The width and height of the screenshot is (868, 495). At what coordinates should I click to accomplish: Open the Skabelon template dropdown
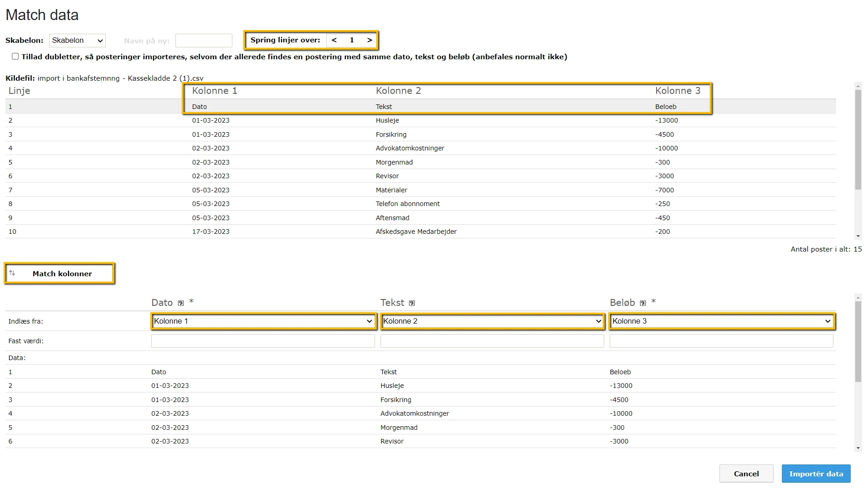(x=77, y=41)
